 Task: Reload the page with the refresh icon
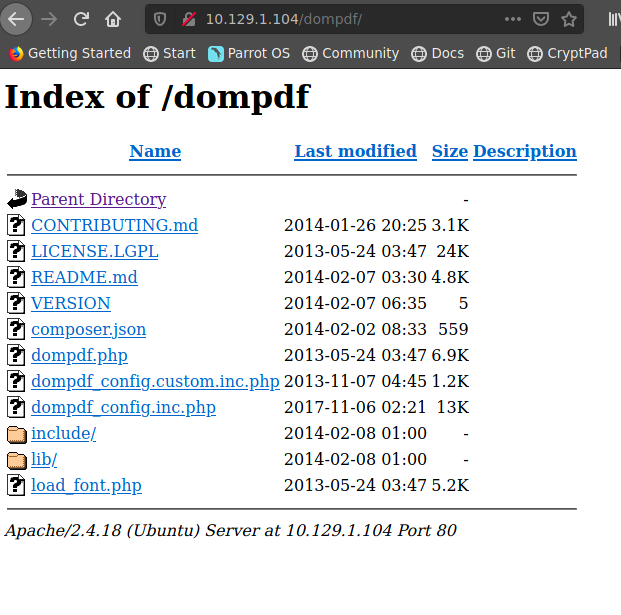[81, 19]
